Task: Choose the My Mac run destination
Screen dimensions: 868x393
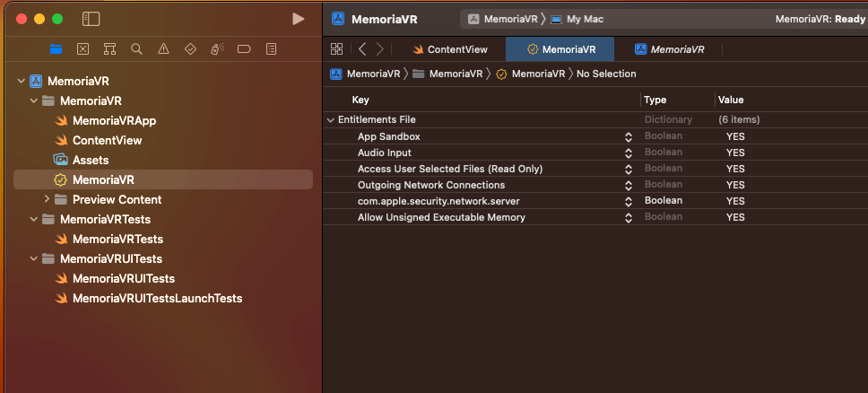Action: pos(577,19)
